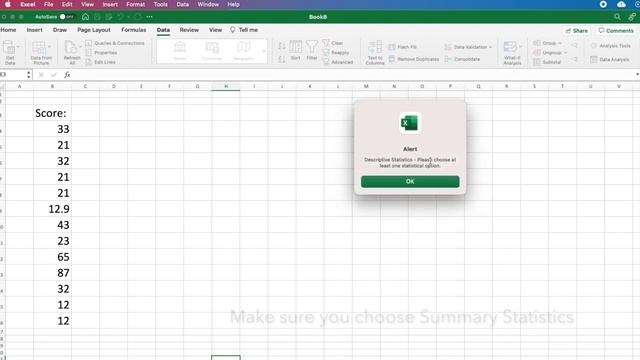Open the macOS Window menu

tap(208, 4)
